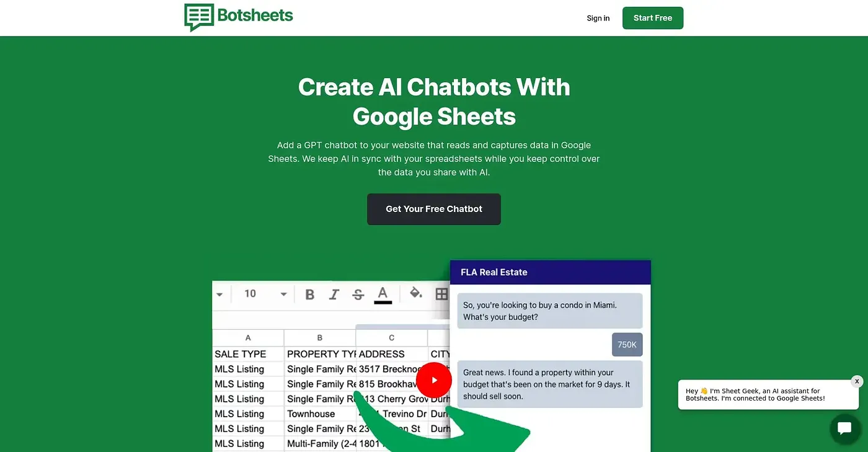Click the ADDRESS header cell
This screenshot has height=452, width=868.
[x=392, y=354]
